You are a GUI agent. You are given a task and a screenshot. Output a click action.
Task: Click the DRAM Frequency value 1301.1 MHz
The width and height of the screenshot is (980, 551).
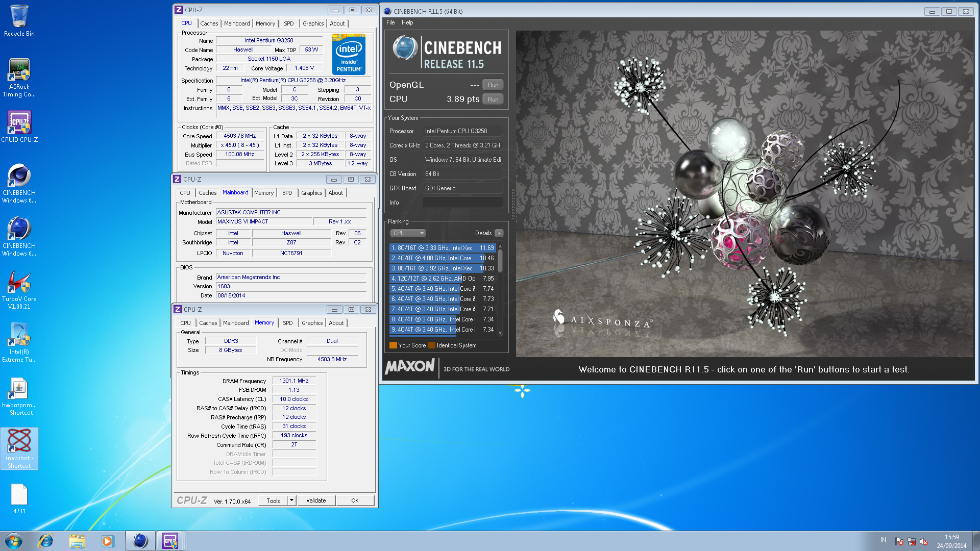294,381
